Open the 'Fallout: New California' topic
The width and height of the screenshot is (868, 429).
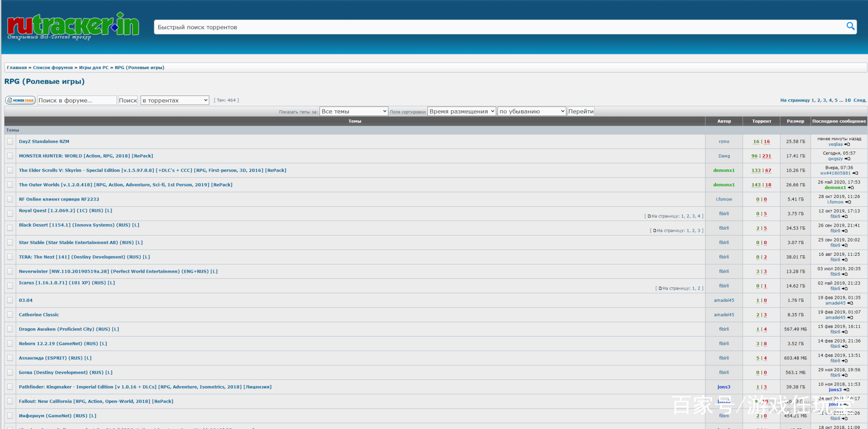point(96,402)
